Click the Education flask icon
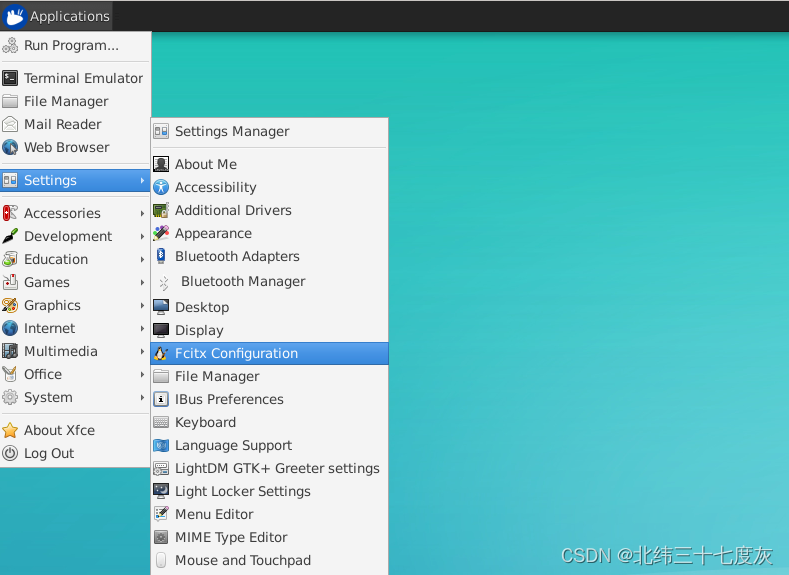This screenshot has height=575, width=789. coord(10,259)
